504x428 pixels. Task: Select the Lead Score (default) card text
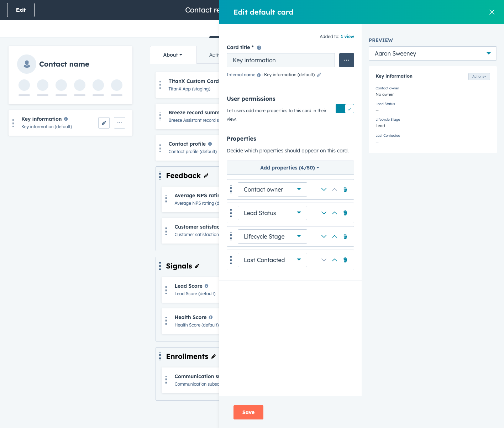[x=195, y=294]
